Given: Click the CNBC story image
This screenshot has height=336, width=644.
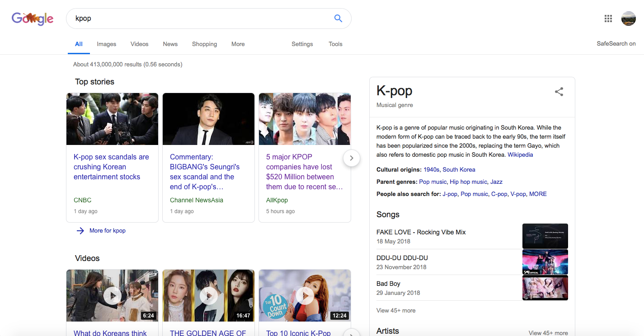Looking at the screenshot, I should click(112, 119).
